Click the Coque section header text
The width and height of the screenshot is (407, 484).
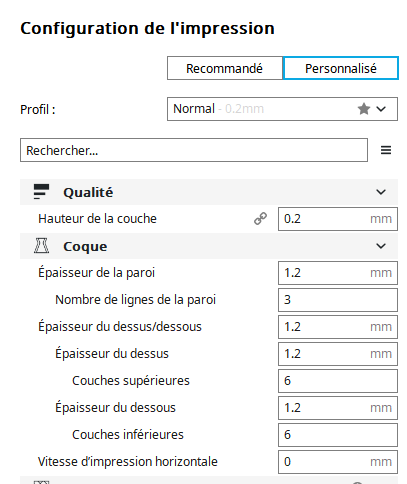click(x=85, y=247)
